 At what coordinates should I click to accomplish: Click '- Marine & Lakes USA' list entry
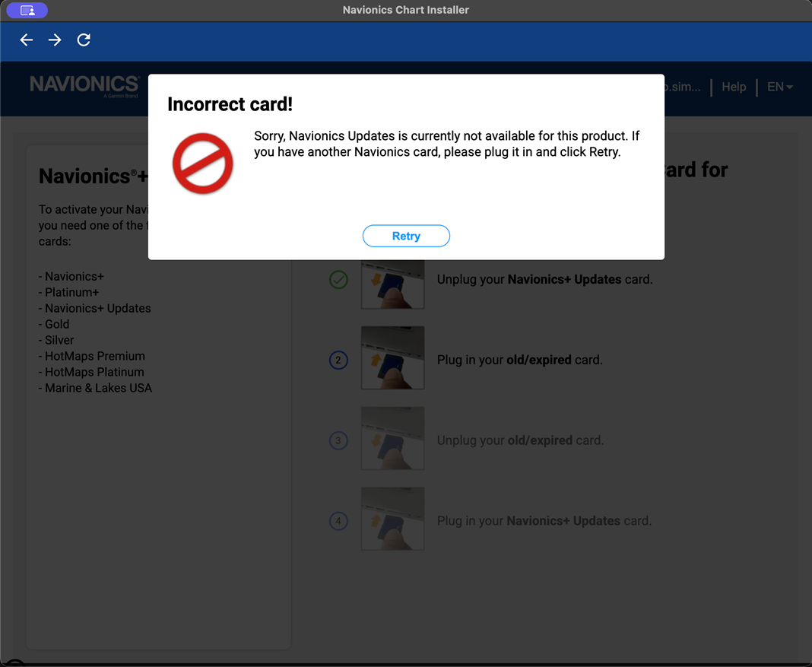[95, 389]
